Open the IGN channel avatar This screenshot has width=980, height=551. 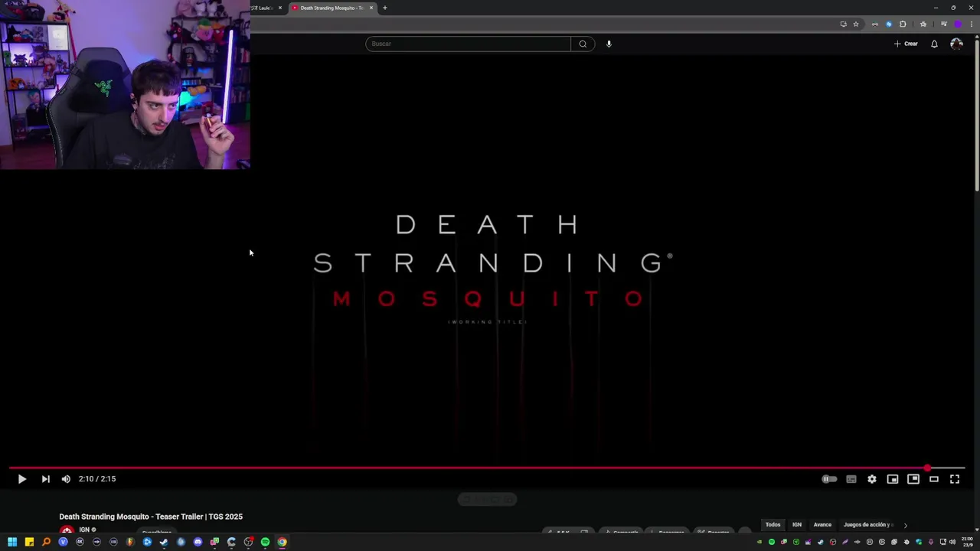tap(67, 530)
